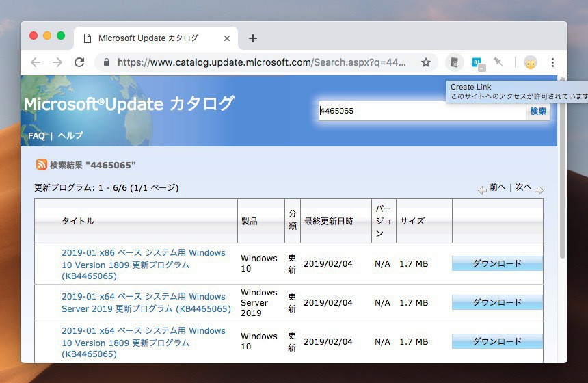Maximize window with green traffic light

click(61, 36)
